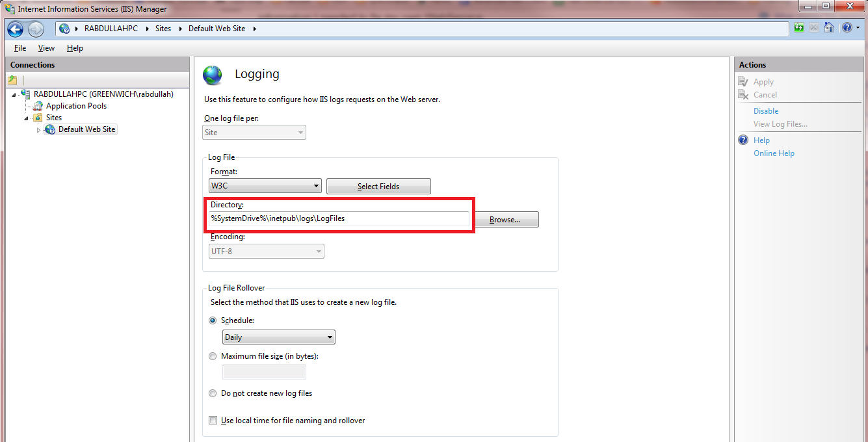
Task: Click the Back navigation arrow
Action: (16, 29)
